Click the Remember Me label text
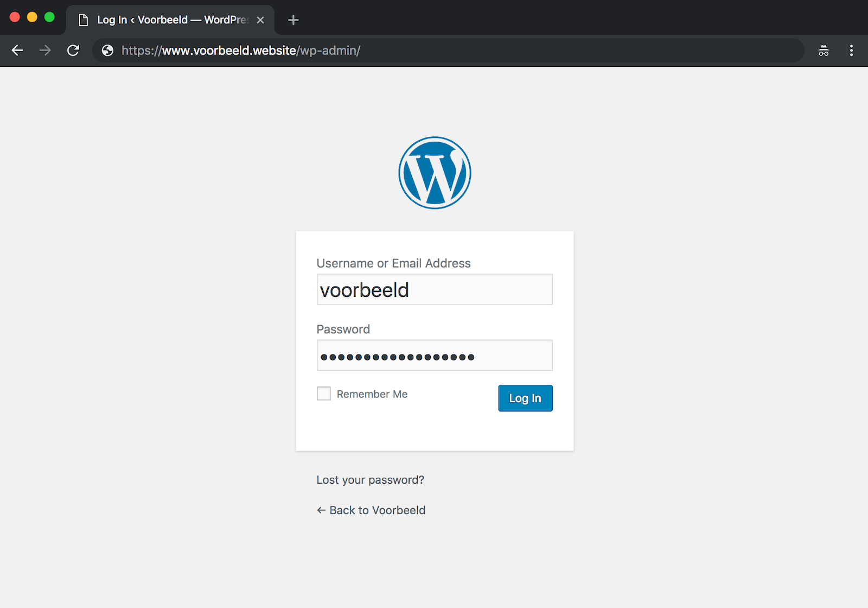Image resolution: width=868 pixels, height=608 pixels. coord(372,394)
